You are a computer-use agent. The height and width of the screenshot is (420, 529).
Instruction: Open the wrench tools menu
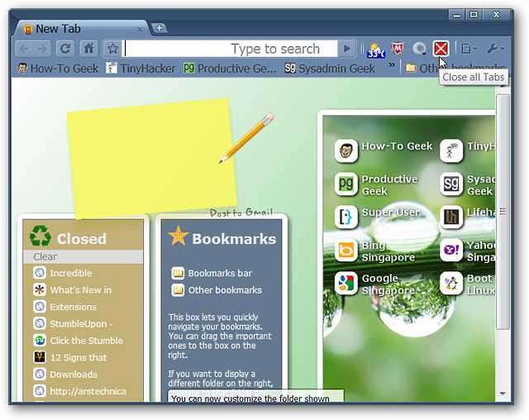point(496,49)
